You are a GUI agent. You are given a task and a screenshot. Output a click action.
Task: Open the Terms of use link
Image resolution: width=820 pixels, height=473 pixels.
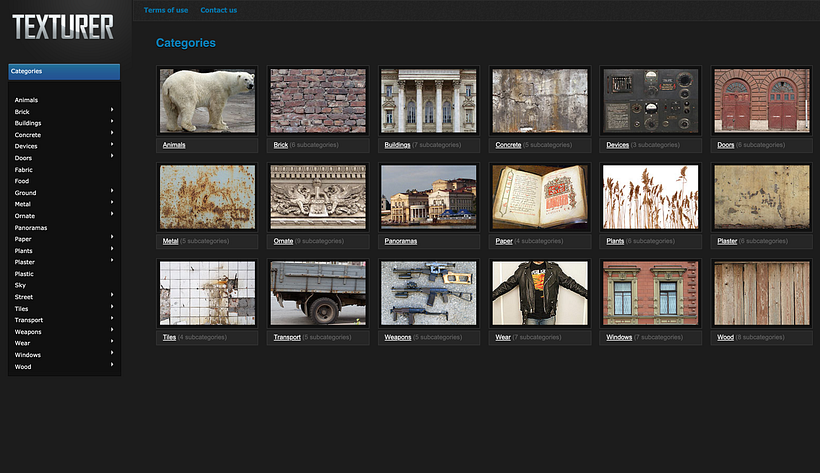pos(166,10)
